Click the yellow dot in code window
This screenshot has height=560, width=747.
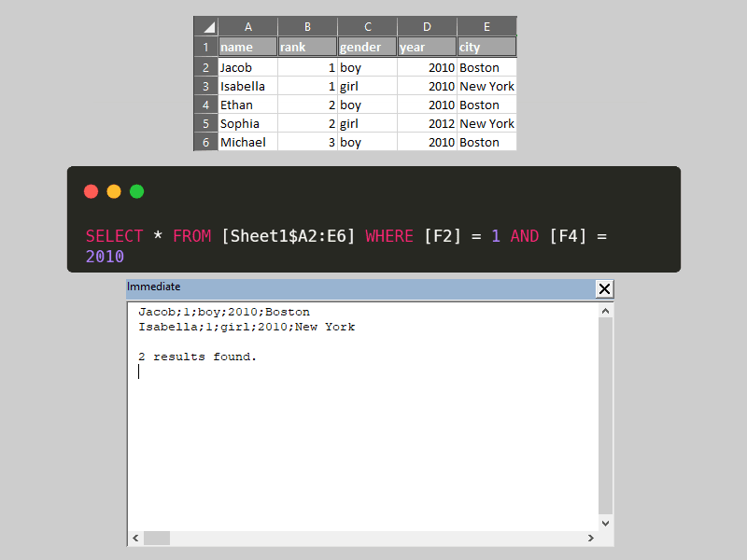[x=114, y=191]
